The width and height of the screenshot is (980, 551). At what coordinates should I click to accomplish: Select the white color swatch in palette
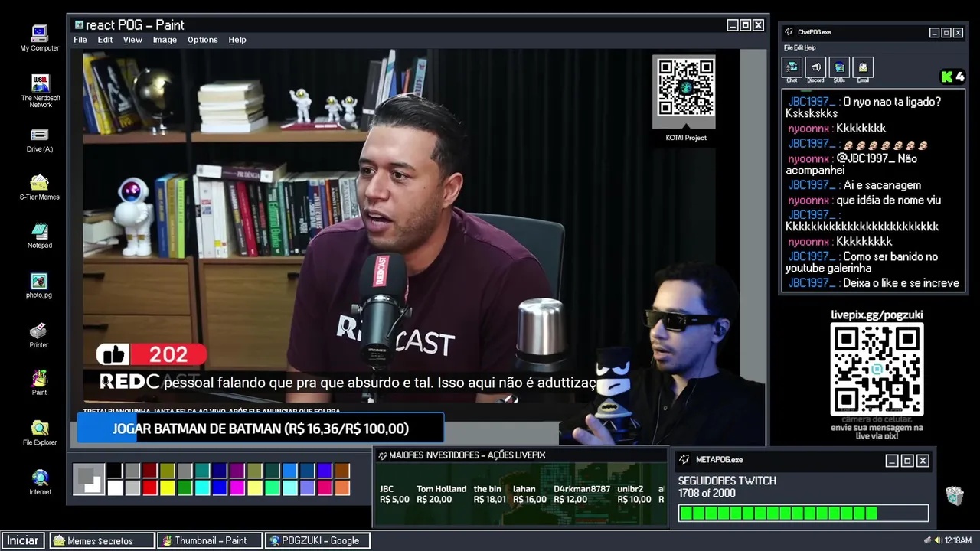[115, 487]
